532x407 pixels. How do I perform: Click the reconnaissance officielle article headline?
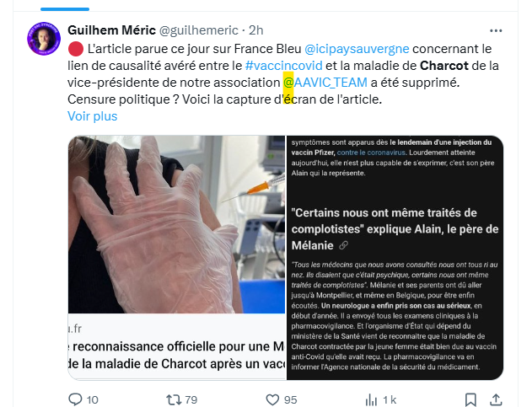click(177, 355)
